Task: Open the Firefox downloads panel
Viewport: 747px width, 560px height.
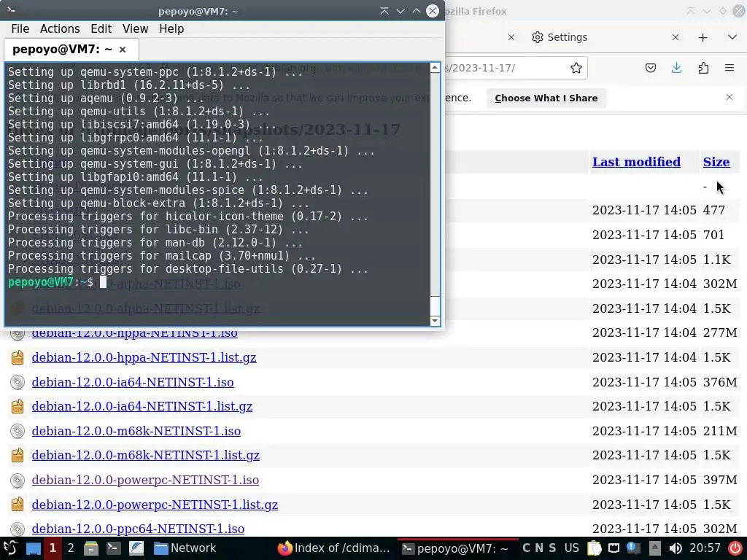Action: [x=676, y=68]
